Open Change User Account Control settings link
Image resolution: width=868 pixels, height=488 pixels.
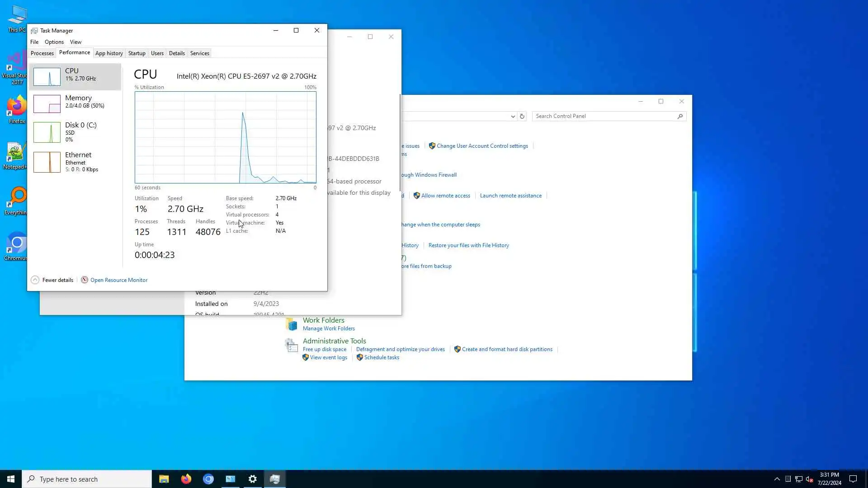482,146
